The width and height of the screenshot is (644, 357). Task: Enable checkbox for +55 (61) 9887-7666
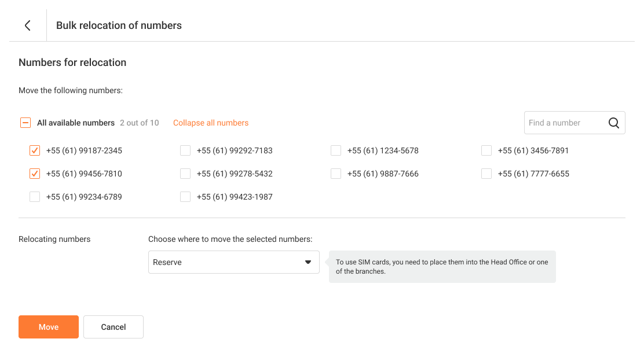coord(336,174)
